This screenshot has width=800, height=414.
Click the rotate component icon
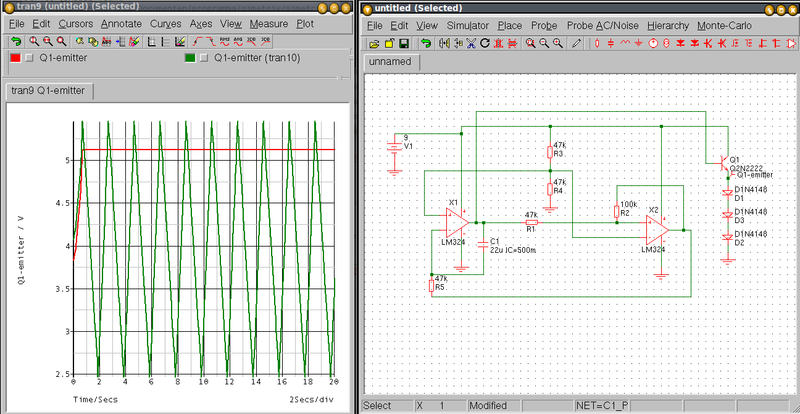[485, 44]
